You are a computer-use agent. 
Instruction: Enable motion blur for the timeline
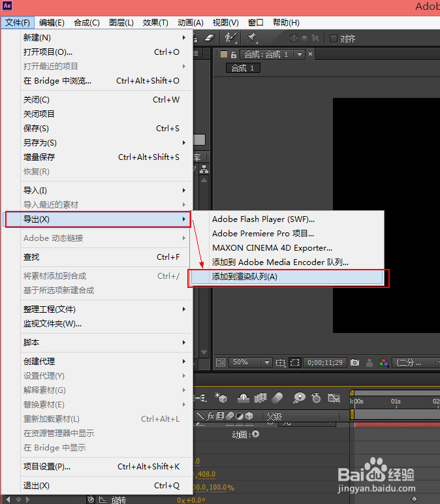click(277, 398)
